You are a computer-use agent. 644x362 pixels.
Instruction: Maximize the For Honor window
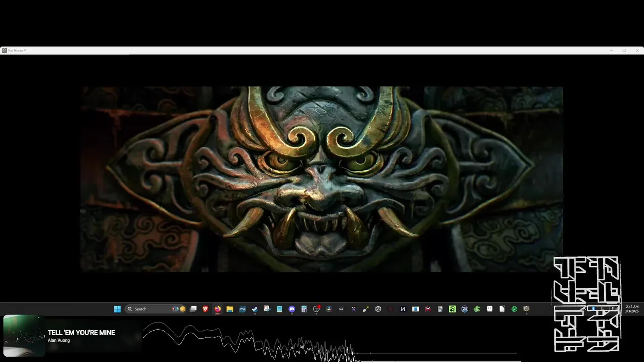point(624,50)
